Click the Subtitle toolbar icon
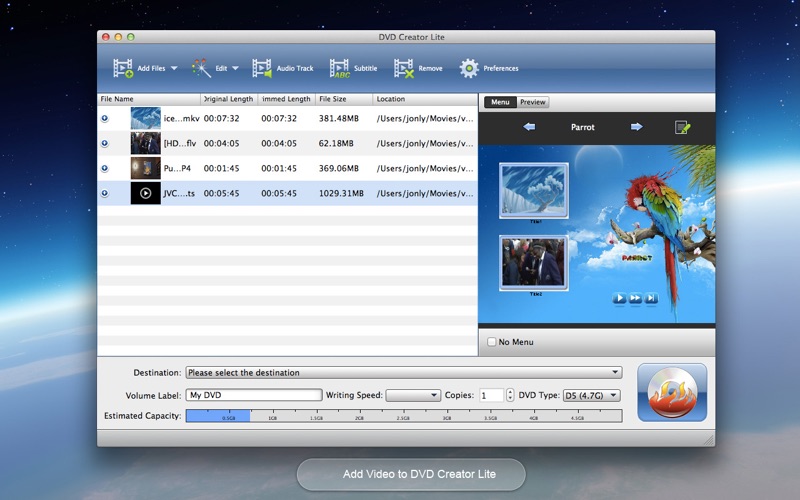This screenshot has height=500, width=800. (338, 68)
